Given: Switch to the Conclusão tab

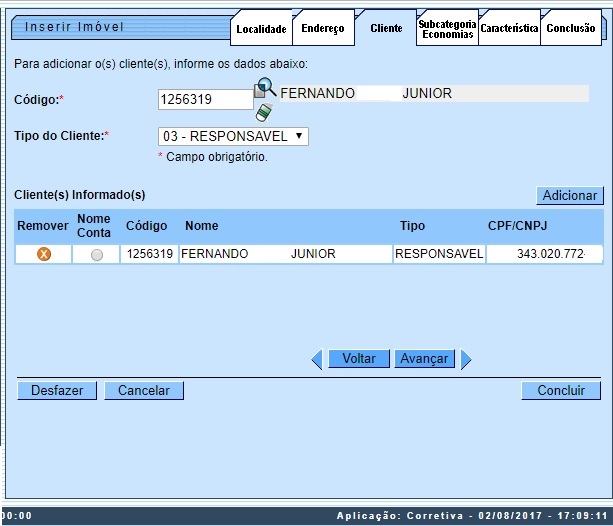Looking at the screenshot, I should pyautogui.click(x=571, y=29).
